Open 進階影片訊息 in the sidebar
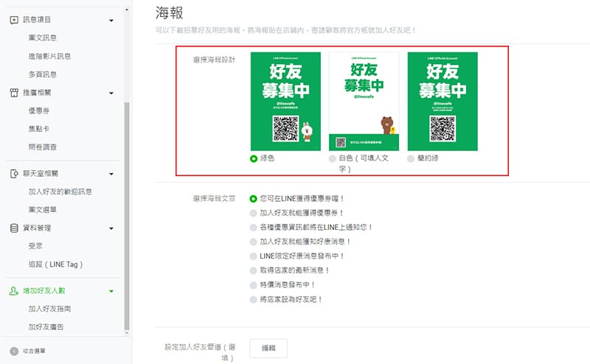Screen dimensions: 590x364 point(49,56)
